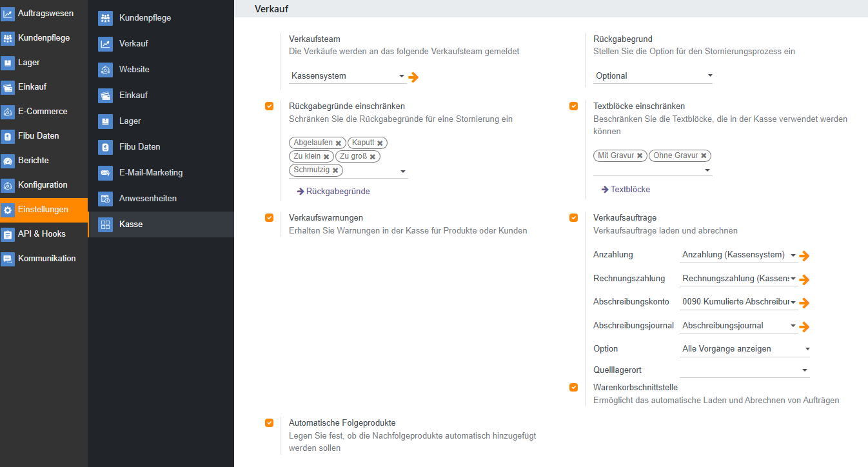Image resolution: width=868 pixels, height=467 pixels.
Task: Click the empty Quelllagerort field
Action: [x=740, y=370]
